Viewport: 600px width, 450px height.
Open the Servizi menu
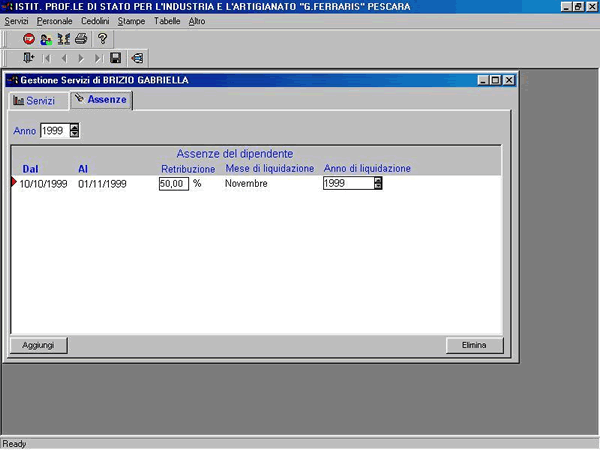pos(16,21)
